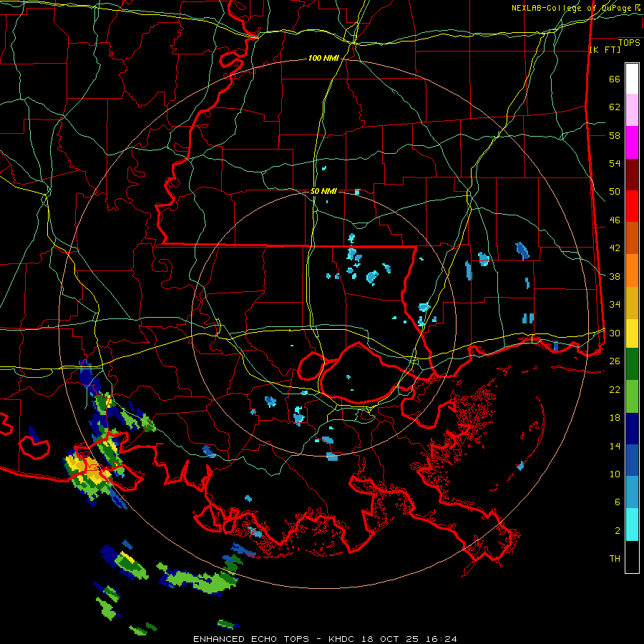Viewport: 644px width, 644px height.
Task: Click the legend value '58'
Action: pyautogui.click(x=615, y=135)
